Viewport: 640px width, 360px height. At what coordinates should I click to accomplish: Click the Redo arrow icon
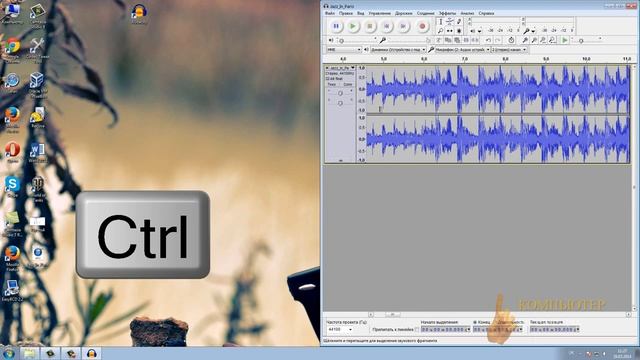[x=498, y=40]
